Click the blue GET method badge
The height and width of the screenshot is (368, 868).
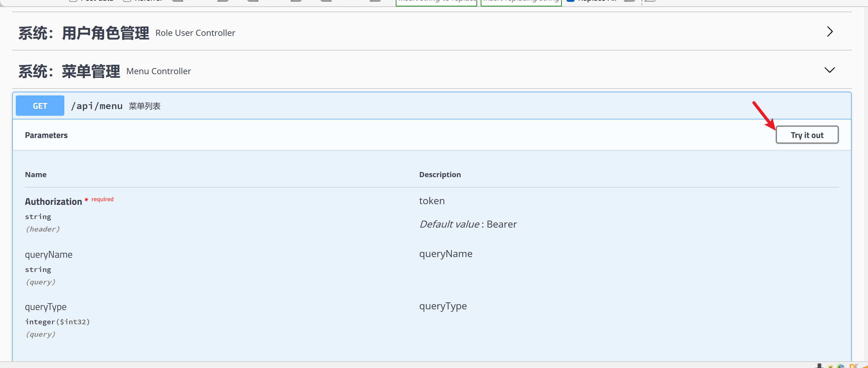click(x=40, y=106)
